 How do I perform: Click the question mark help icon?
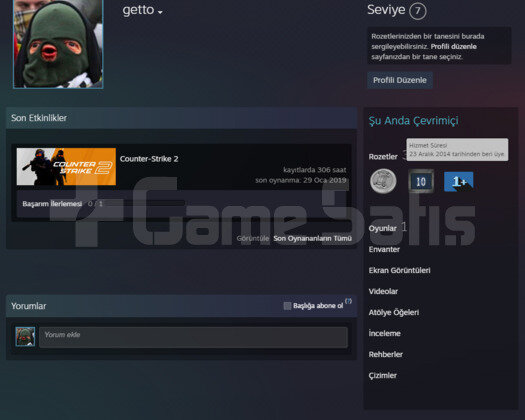(x=348, y=301)
